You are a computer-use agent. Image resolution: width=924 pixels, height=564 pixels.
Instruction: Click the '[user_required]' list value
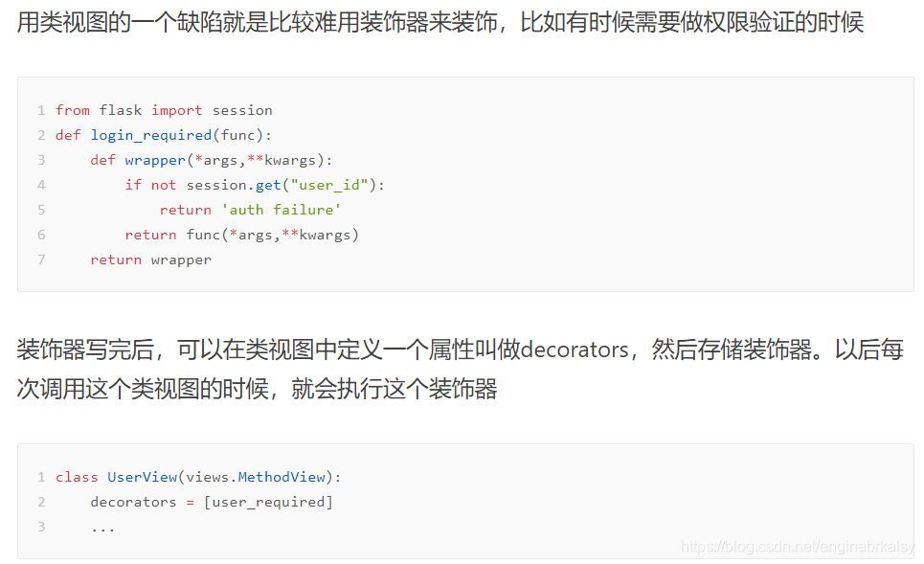268,502
